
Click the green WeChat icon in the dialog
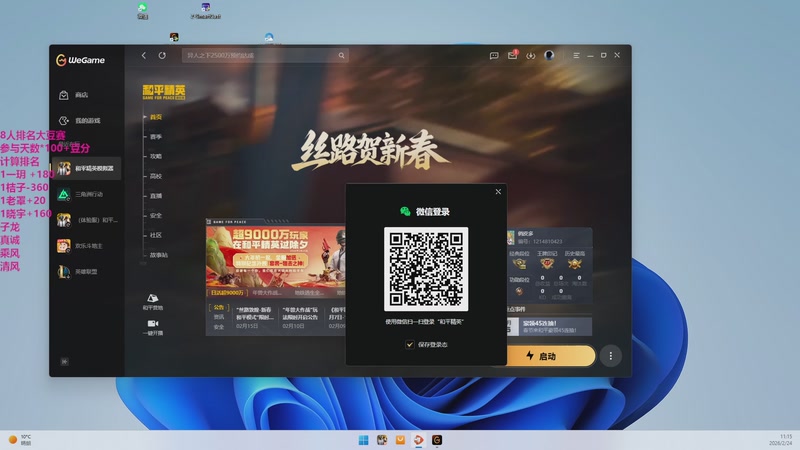click(405, 211)
